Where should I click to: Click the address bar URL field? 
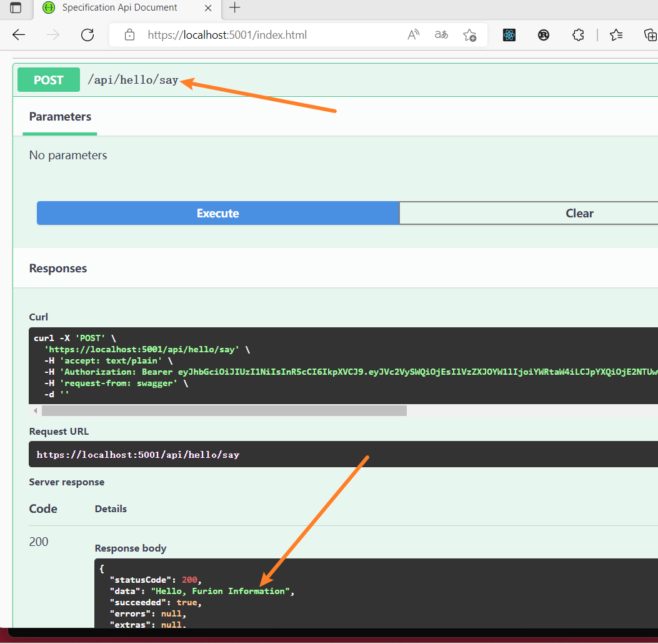tap(262, 35)
